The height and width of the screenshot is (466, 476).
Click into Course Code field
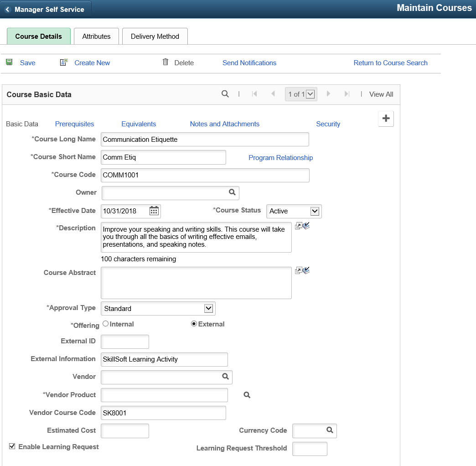click(205, 175)
